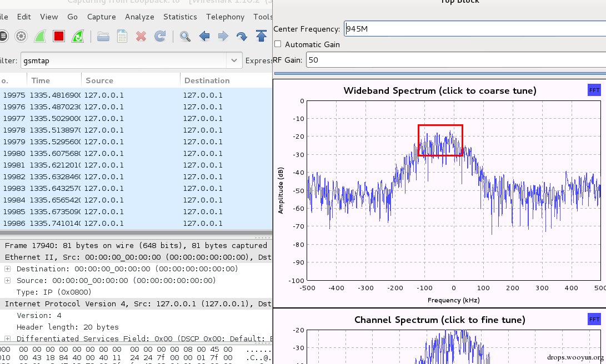
Task: Click the Center Frequency input field
Action: [x=472, y=29]
